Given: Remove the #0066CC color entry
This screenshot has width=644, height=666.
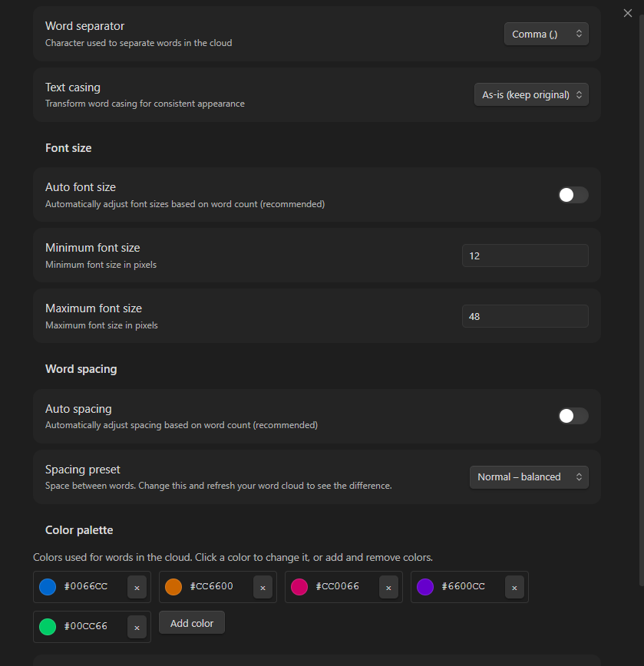Looking at the screenshot, I should tap(136, 587).
